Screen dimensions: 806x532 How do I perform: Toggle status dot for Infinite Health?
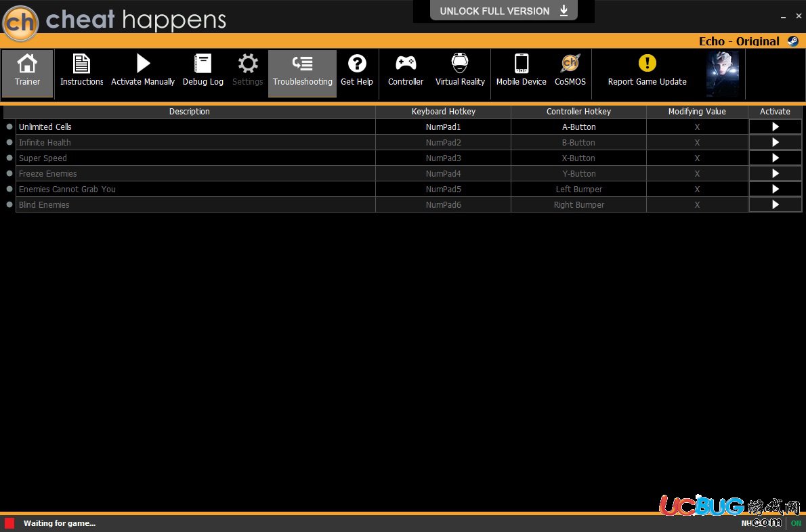(x=9, y=141)
